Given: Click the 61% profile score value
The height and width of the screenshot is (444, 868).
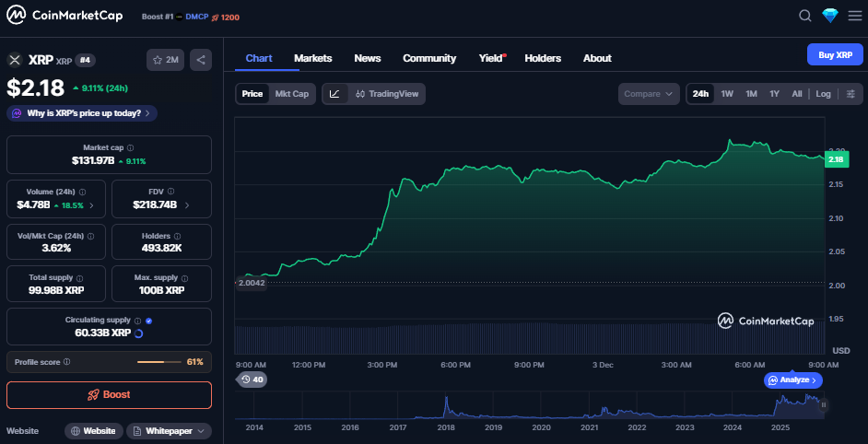Looking at the screenshot, I should click(195, 361).
